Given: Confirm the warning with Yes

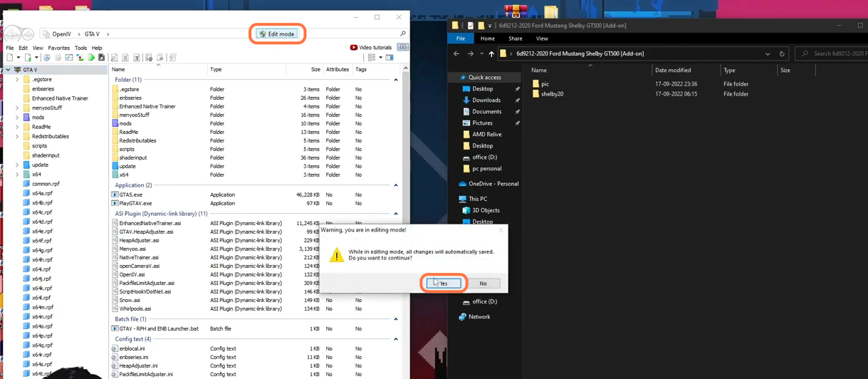Looking at the screenshot, I should pos(444,284).
